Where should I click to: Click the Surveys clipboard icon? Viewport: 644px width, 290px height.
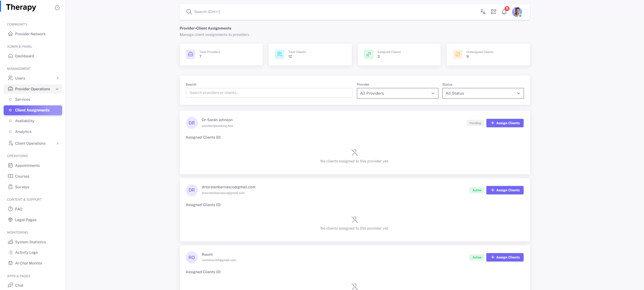pyautogui.click(x=10, y=187)
